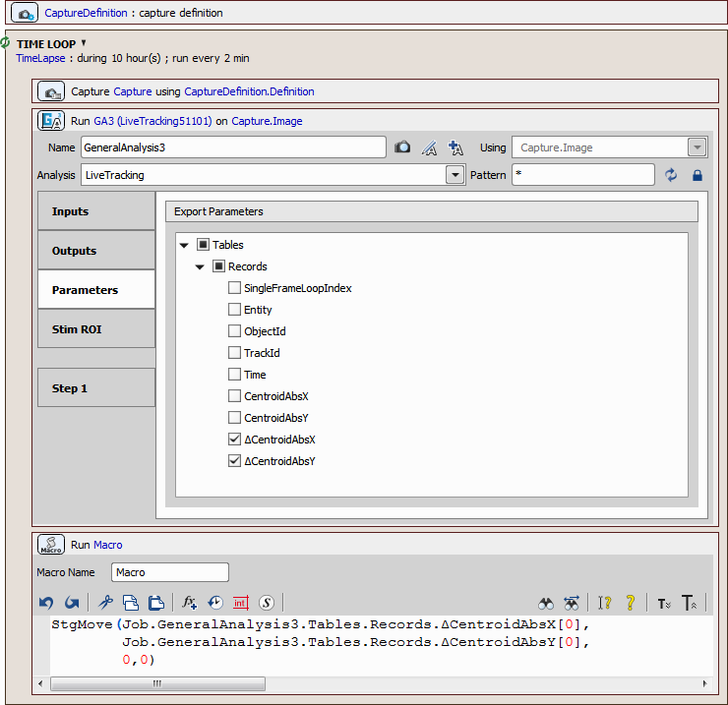Click the camera icon next to Name field
The width and height of the screenshot is (728, 705).
point(402,147)
